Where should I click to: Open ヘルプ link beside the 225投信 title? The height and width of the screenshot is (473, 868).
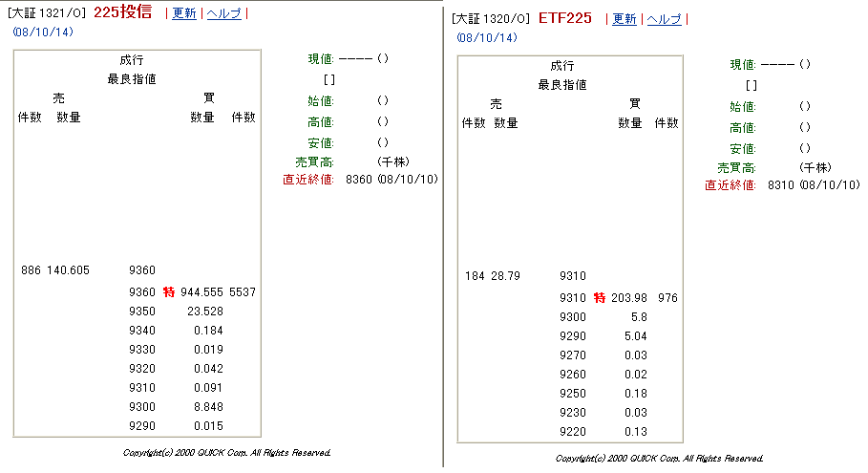(224, 13)
